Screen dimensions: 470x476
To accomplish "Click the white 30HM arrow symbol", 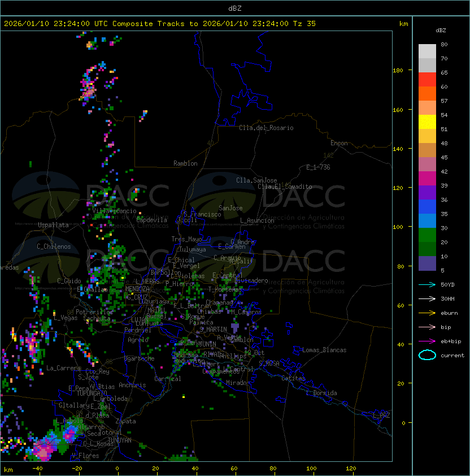I will [x=427, y=298].
